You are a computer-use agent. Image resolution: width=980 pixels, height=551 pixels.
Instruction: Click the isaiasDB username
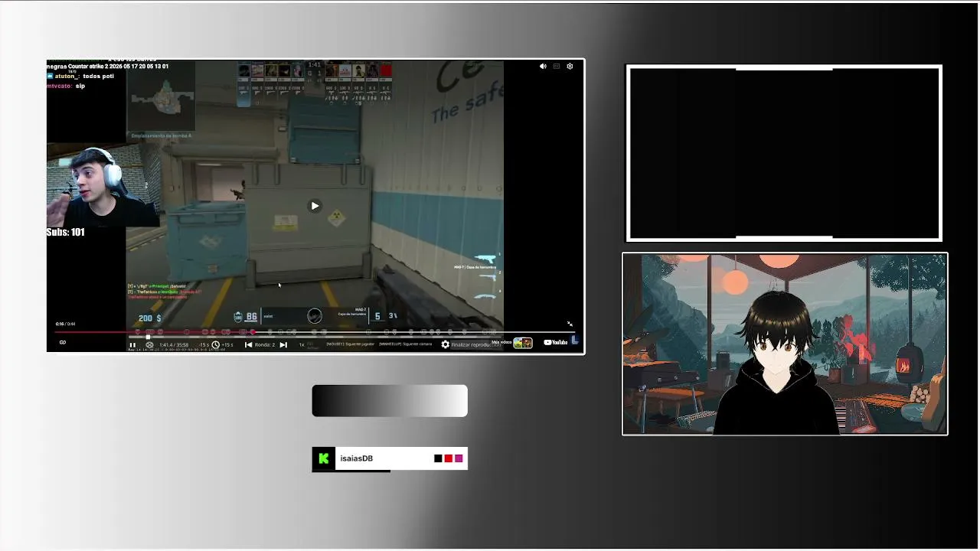(x=357, y=458)
